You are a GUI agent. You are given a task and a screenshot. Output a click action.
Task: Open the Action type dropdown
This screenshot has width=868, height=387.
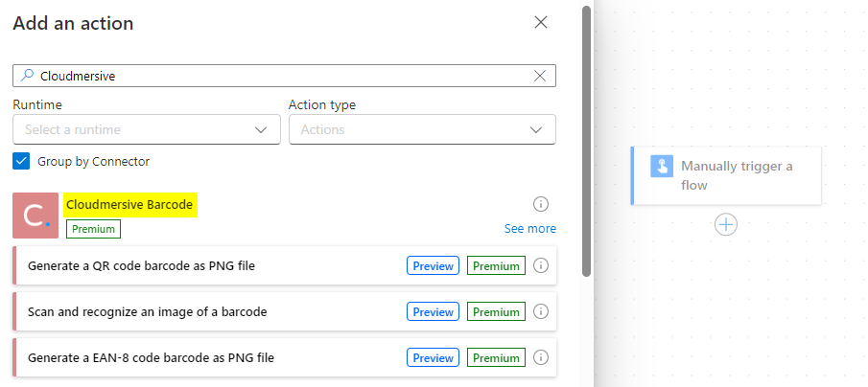(422, 129)
